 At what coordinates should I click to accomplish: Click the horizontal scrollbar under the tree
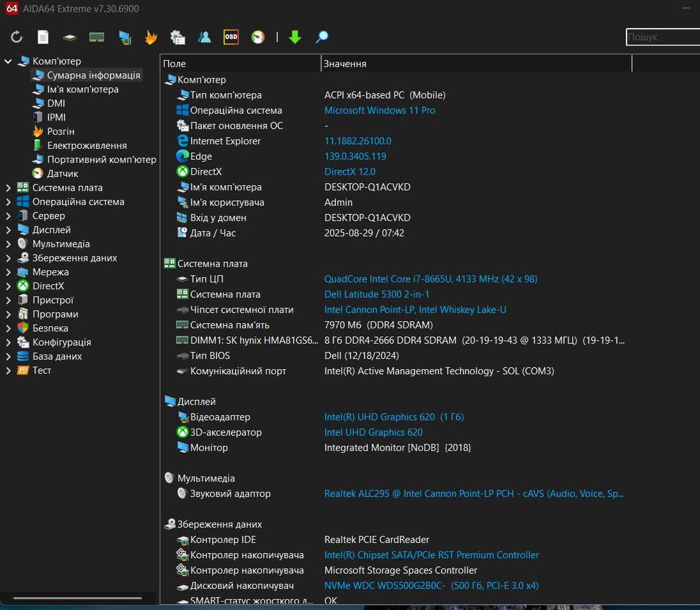[77, 598]
